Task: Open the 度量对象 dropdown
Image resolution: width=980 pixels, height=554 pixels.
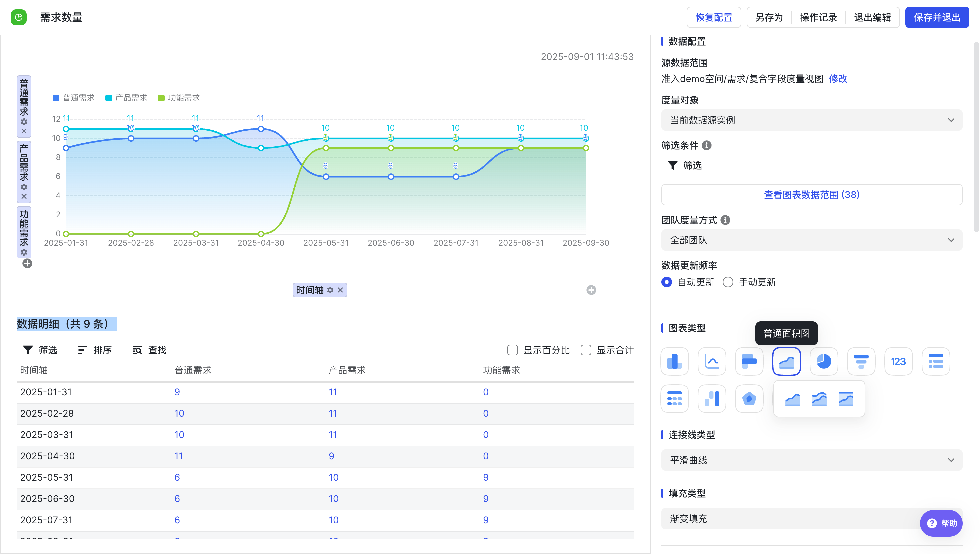Action: pyautogui.click(x=811, y=120)
